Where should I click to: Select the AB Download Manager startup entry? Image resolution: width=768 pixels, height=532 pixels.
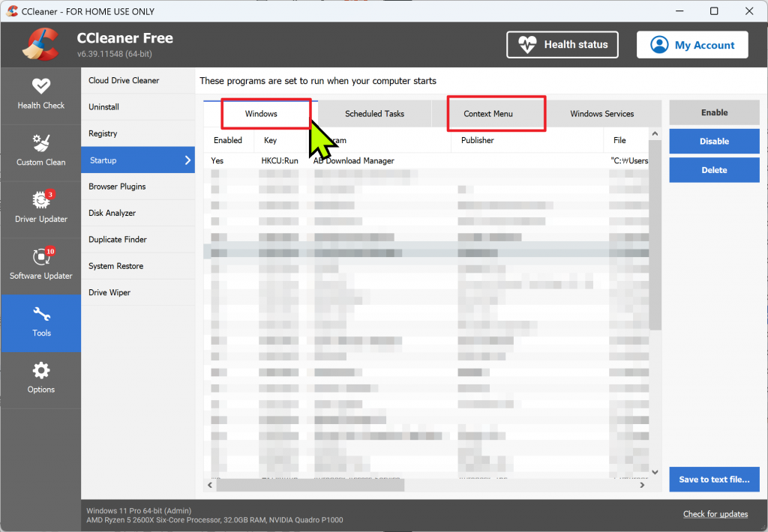353,160
